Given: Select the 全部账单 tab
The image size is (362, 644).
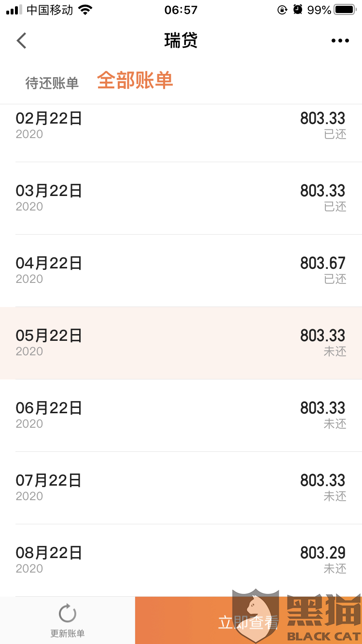Looking at the screenshot, I should (x=135, y=81).
